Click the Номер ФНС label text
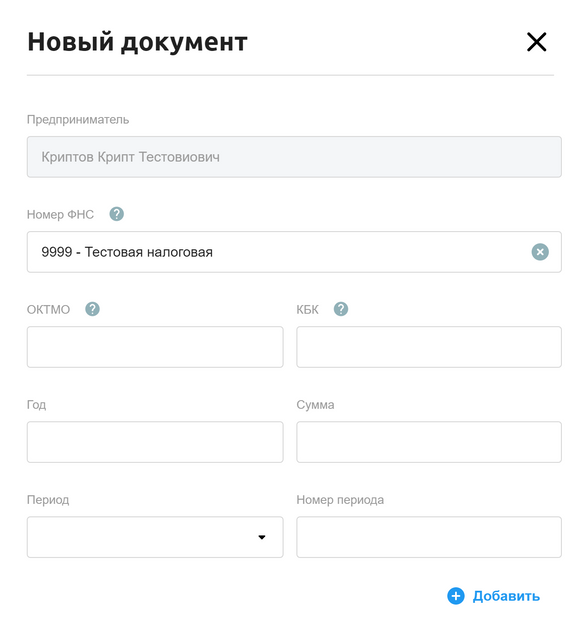This screenshot has height=627, width=580. coord(60,214)
